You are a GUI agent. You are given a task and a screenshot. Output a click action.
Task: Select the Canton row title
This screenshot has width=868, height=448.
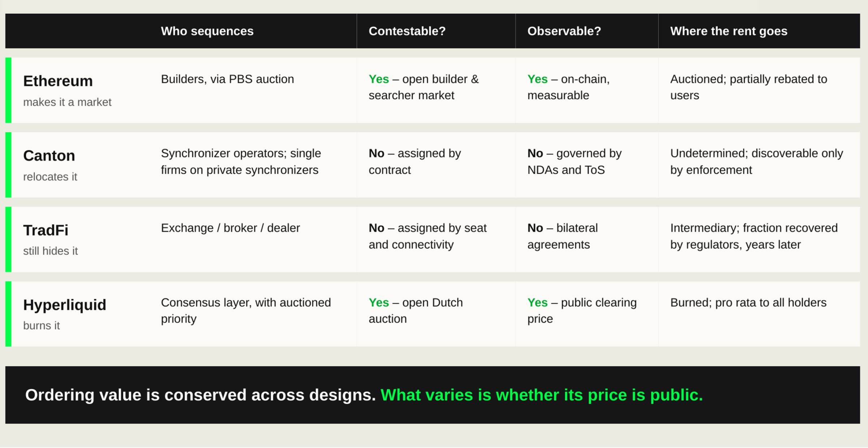[49, 156]
